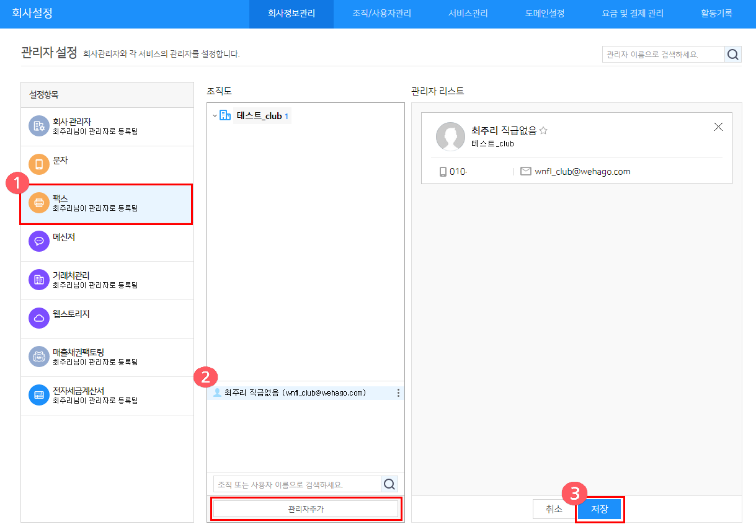Remove 최주리 from the admin list
The height and width of the screenshot is (532, 756).
[718, 127]
